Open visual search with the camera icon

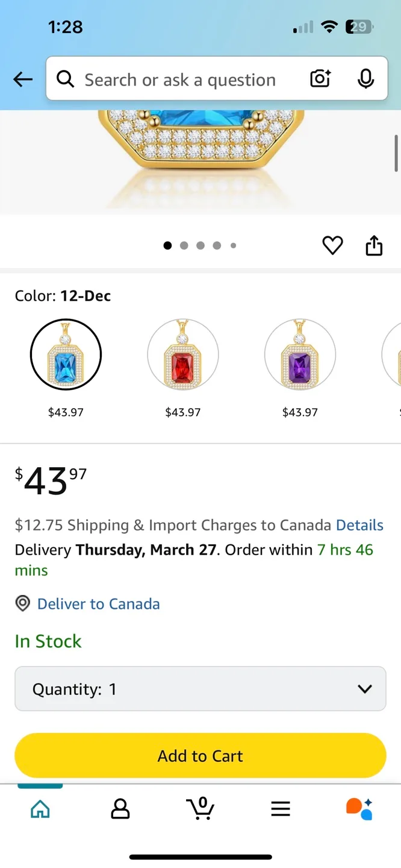[x=320, y=79]
